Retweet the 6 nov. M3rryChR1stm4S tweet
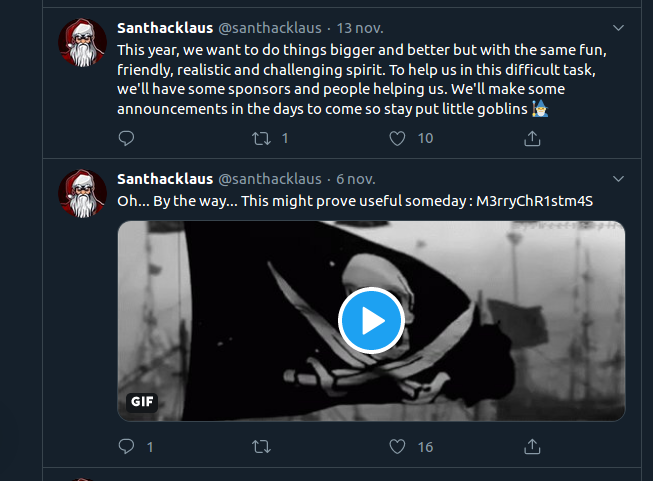This screenshot has height=481, width=653. click(x=261, y=446)
